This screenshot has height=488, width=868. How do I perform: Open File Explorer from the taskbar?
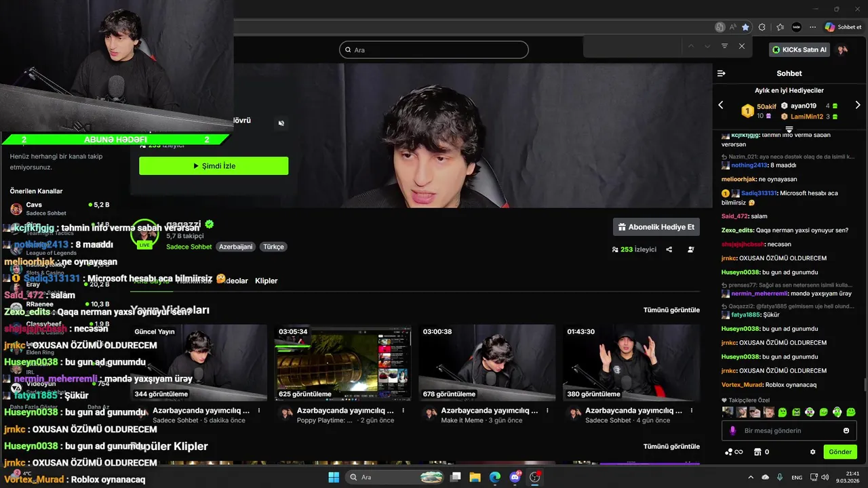(475, 477)
